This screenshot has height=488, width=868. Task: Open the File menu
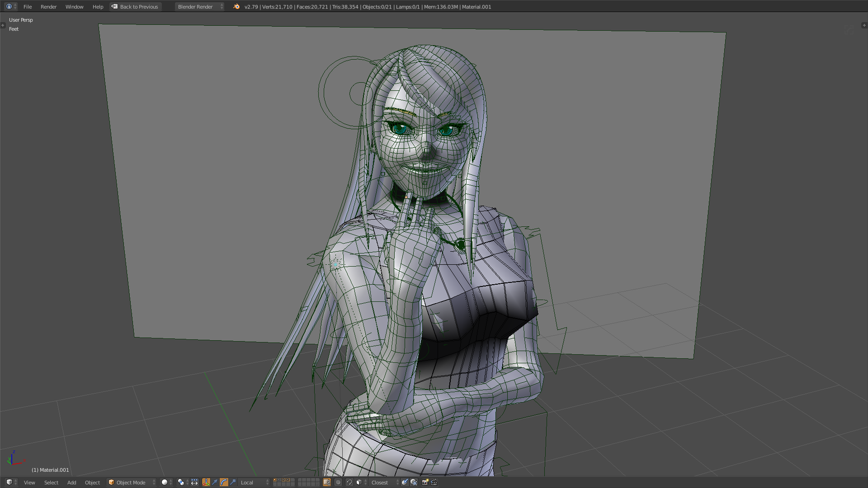pyautogui.click(x=28, y=6)
